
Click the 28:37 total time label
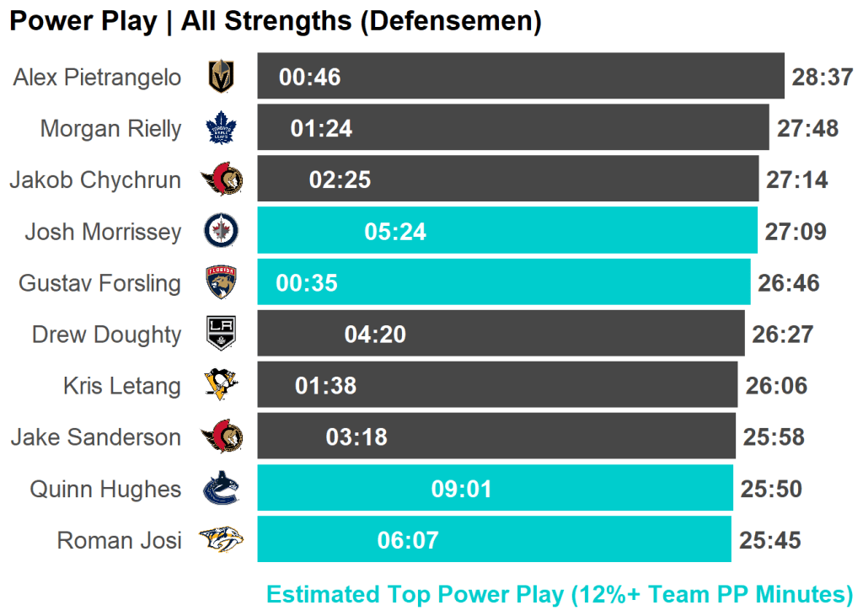pos(823,78)
